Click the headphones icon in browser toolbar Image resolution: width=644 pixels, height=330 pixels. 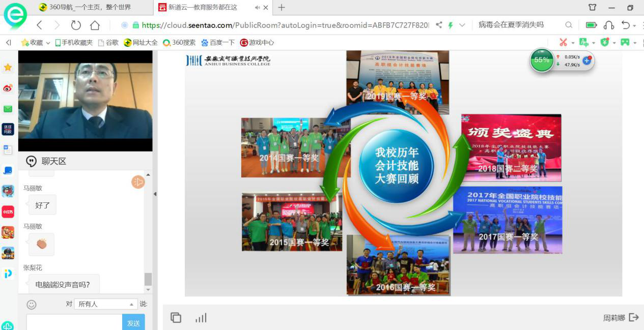(609, 25)
